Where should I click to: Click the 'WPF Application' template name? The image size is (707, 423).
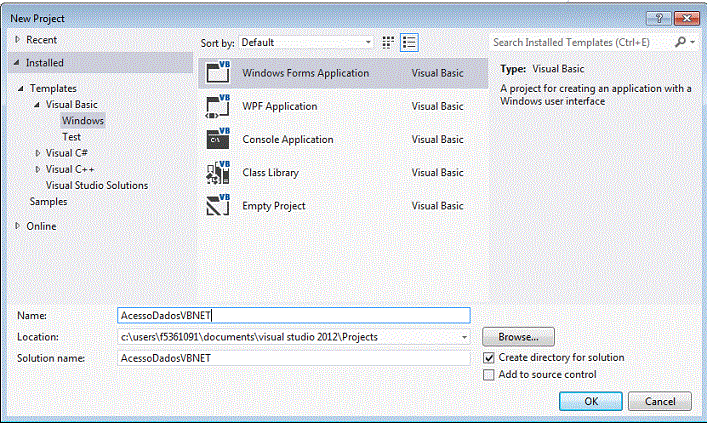(280, 106)
